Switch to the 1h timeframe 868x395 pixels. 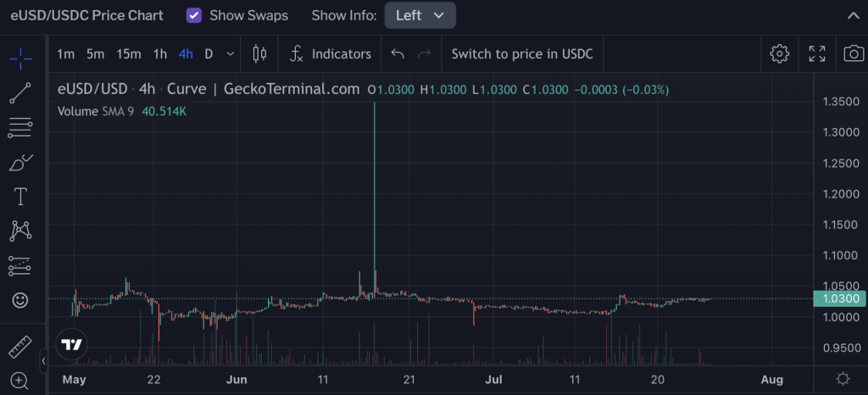pos(159,54)
